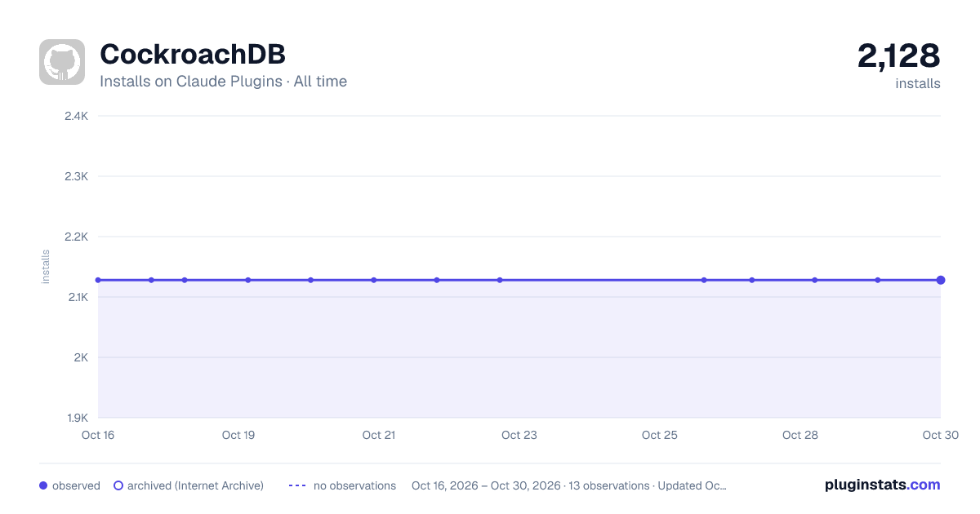Open the pluginstats.com link

882,485
